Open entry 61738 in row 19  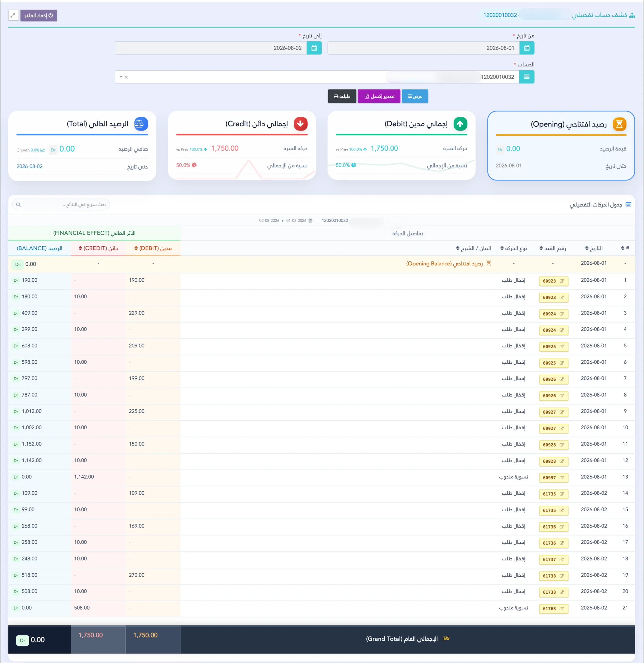(x=553, y=576)
